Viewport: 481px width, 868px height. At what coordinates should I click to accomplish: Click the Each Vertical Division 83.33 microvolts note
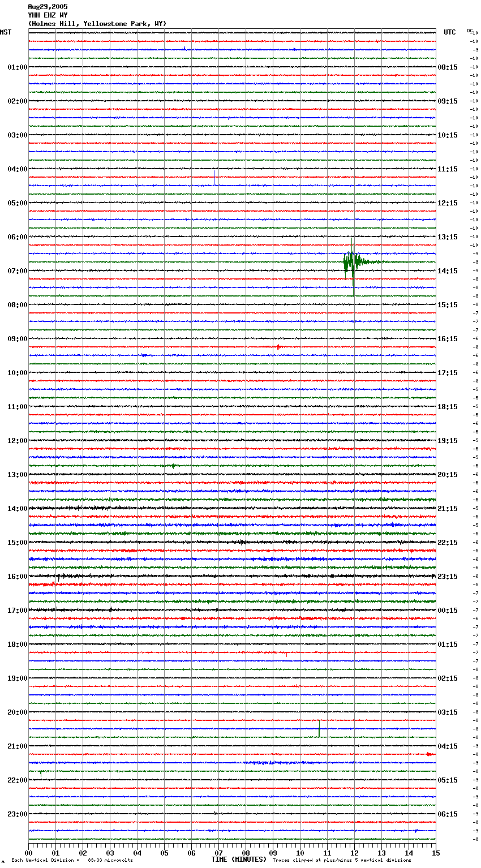coord(72,861)
